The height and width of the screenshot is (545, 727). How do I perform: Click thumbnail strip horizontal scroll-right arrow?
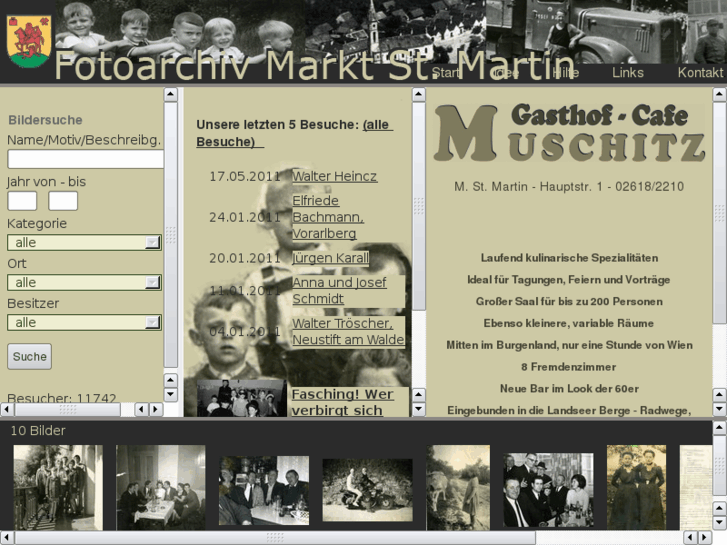(705, 538)
